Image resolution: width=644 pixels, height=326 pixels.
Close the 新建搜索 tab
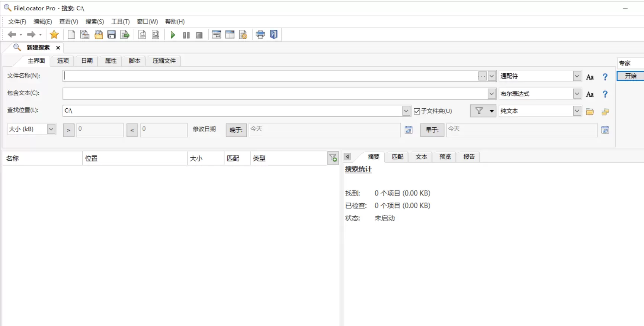click(x=58, y=48)
